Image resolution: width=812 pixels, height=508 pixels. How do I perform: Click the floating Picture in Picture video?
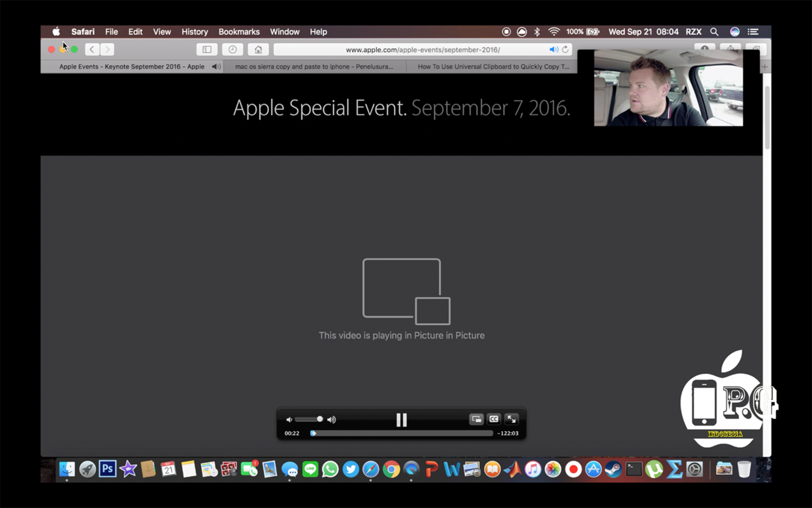point(669,88)
